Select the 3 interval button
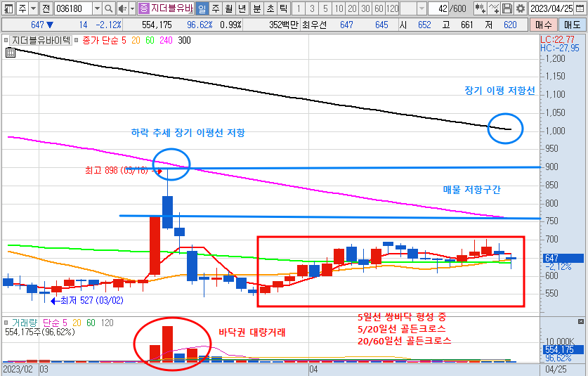588x376 pixels. tap(312, 8)
